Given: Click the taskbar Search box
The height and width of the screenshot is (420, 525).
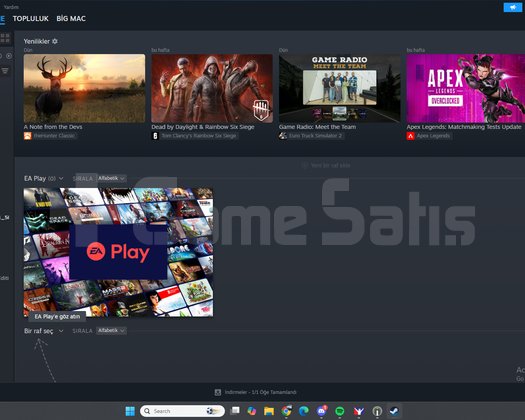Looking at the screenshot, I should [x=182, y=411].
